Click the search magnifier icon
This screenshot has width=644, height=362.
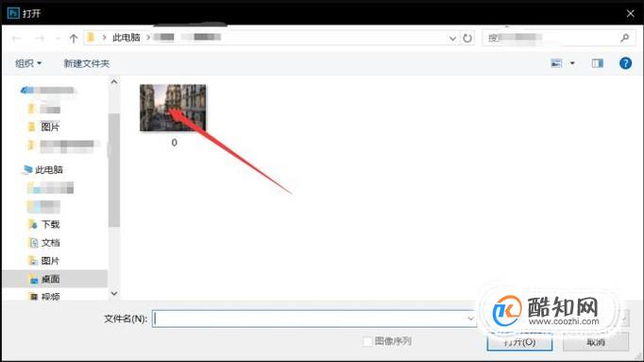625,38
